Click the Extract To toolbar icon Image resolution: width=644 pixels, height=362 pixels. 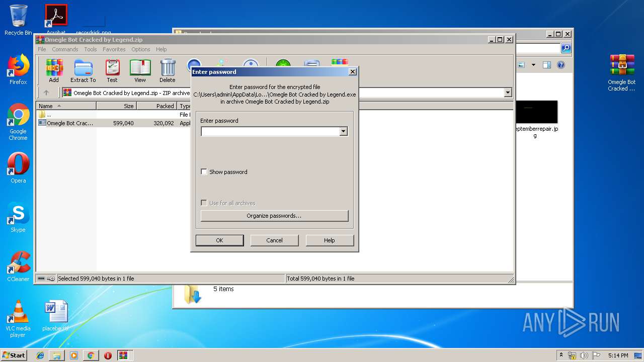(x=83, y=70)
